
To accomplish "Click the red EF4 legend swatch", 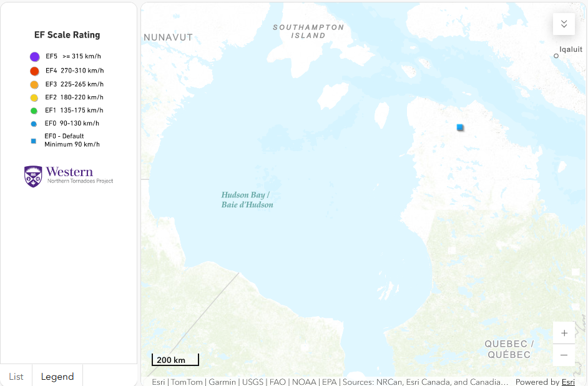I will (34, 71).
